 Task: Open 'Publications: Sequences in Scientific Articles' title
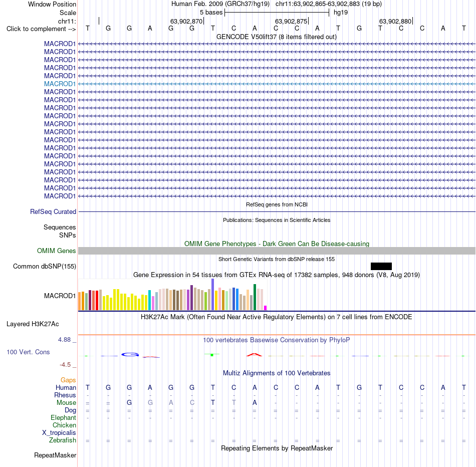coord(277,220)
